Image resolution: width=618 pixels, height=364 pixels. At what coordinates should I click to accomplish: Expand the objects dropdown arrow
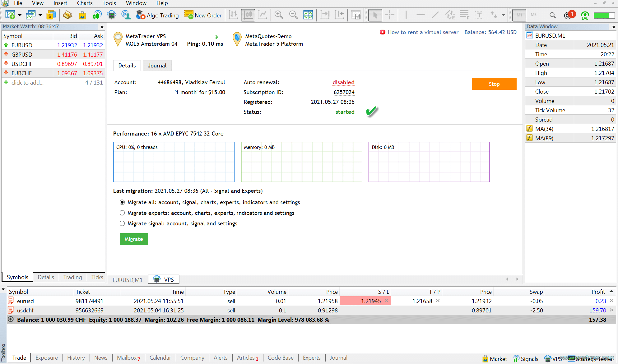pos(503,15)
